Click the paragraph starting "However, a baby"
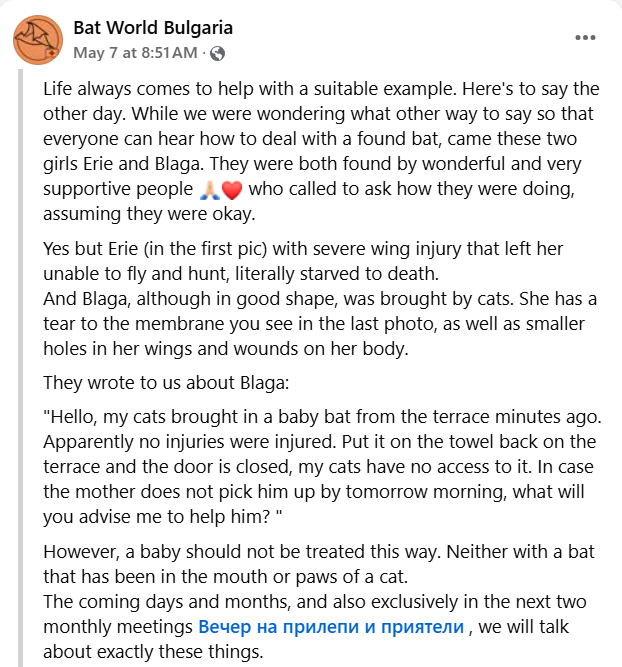622x667 pixels. [x=319, y=564]
